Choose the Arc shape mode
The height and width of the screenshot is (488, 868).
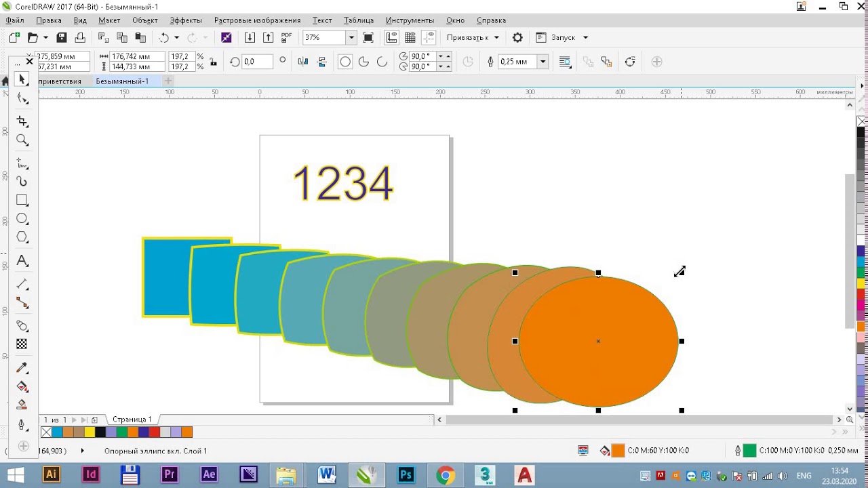382,62
